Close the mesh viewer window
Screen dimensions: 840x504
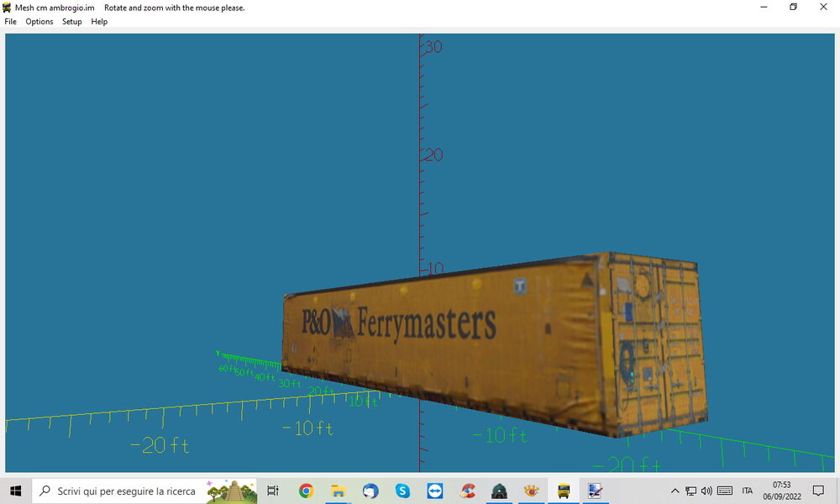[x=823, y=8]
